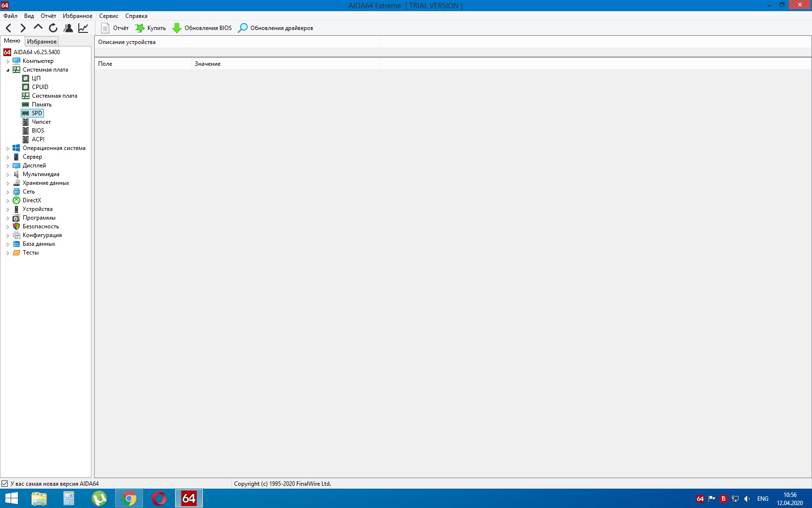This screenshot has height=508, width=812.
Task: Select the Чипсет chip icon
Action: 26,122
